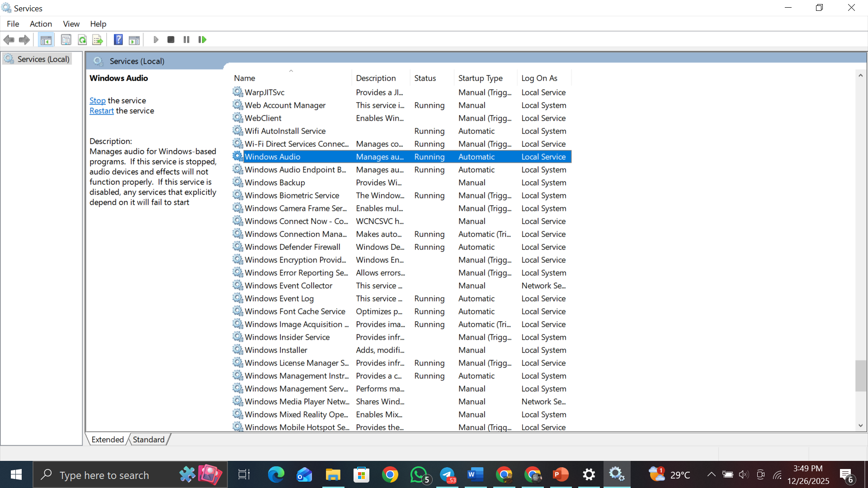Open Outlook from taskbar

304,474
